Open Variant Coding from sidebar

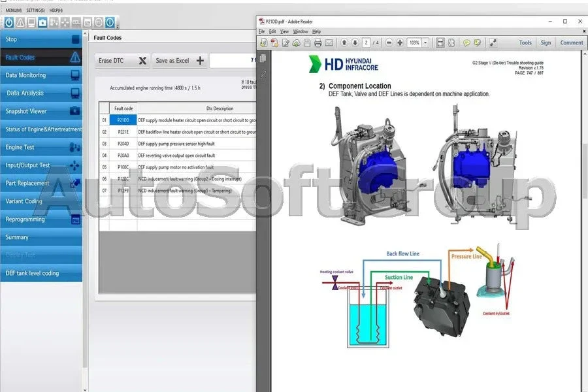click(x=41, y=201)
